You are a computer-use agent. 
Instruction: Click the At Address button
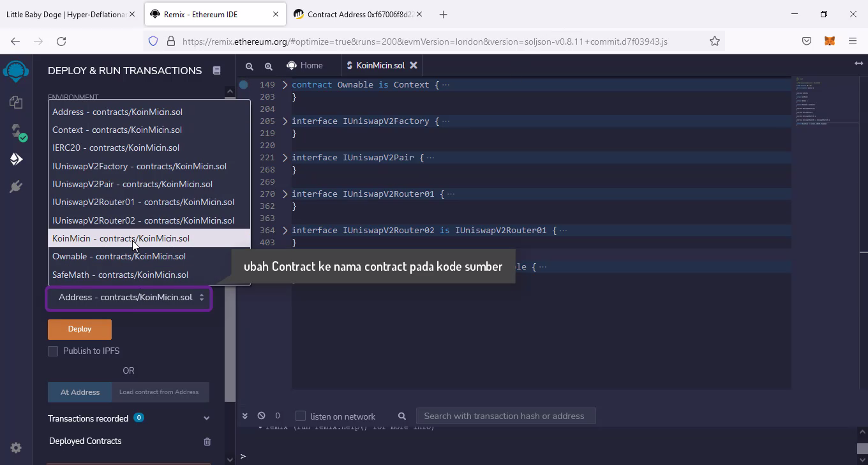80,392
